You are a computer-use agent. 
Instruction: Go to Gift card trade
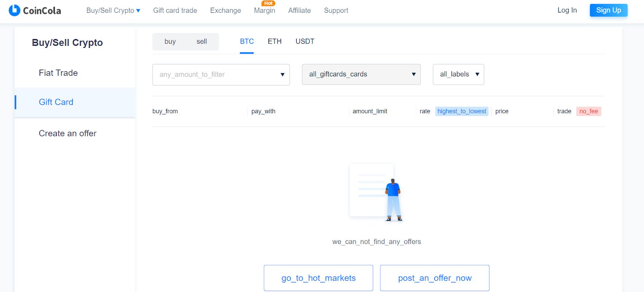175,10
